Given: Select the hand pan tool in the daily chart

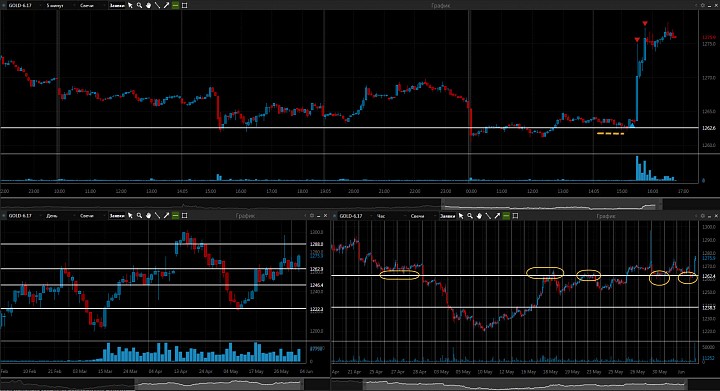Looking at the screenshot, I should click(x=148, y=215).
